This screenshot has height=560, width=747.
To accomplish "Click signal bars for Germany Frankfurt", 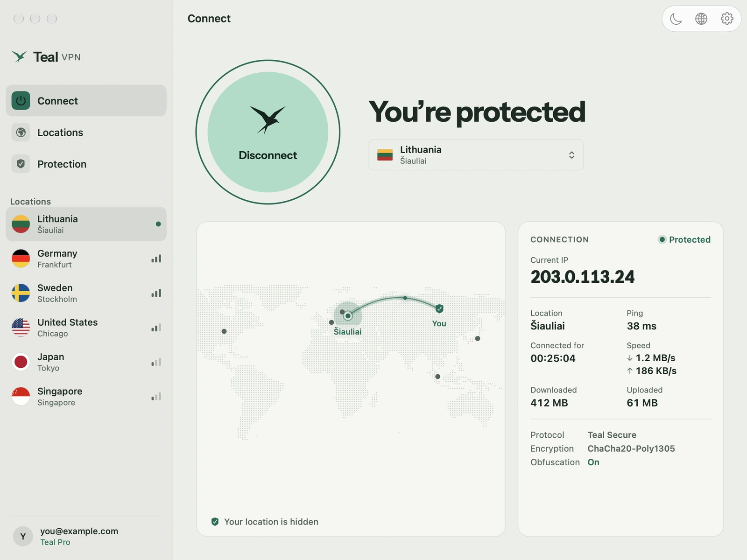I will [156, 259].
